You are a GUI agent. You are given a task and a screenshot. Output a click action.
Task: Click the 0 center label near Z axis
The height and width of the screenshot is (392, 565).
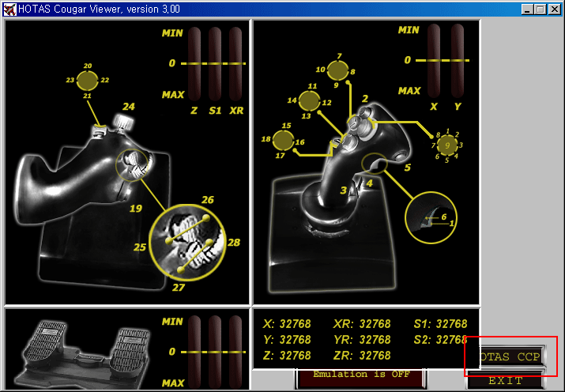pos(172,63)
